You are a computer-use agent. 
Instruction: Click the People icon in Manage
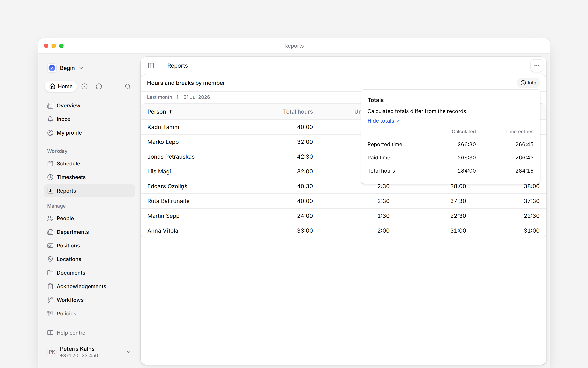(x=50, y=218)
